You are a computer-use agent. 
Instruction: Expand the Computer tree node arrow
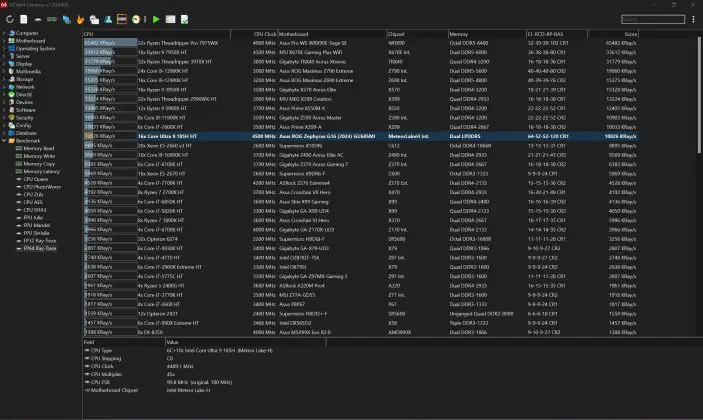pos(4,33)
